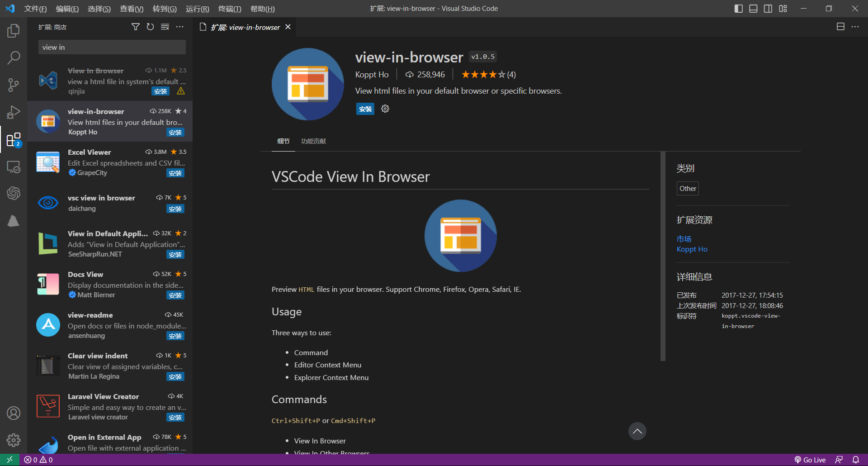Open the 运行(R) menu

click(197, 9)
